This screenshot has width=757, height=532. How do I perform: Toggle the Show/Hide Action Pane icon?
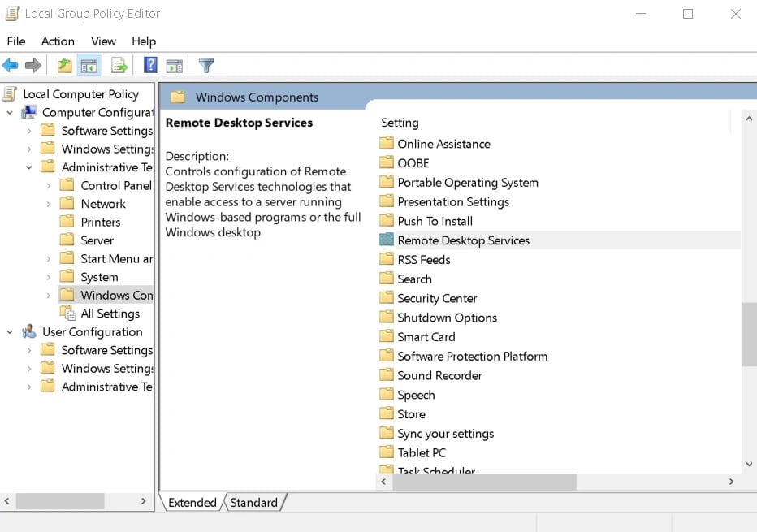coord(175,65)
